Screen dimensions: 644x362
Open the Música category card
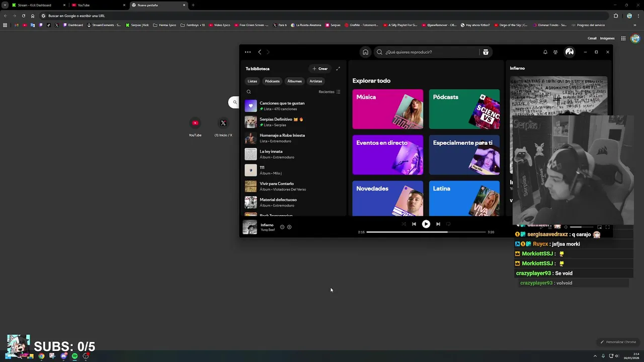point(388,109)
